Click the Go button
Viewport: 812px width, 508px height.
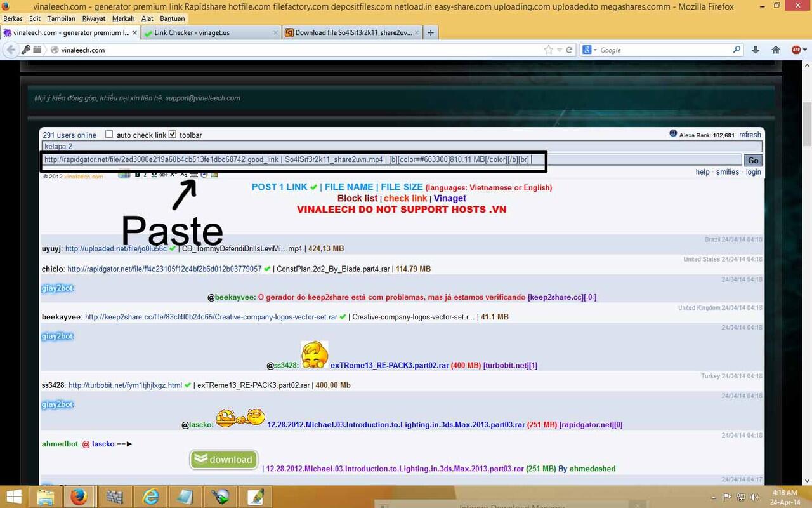[x=752, y=160]
